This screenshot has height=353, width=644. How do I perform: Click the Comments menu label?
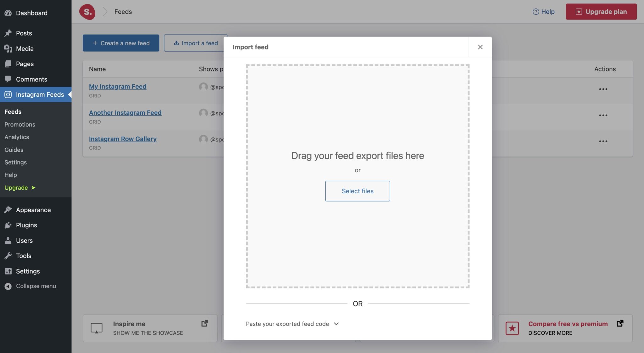coord(31,79)
